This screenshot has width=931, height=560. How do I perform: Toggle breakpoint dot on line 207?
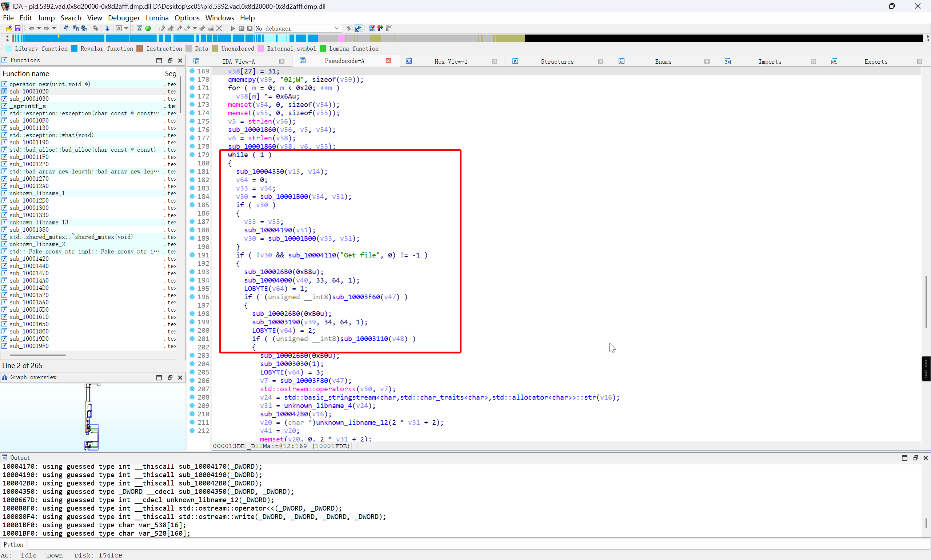pyautogui.click(x=192, y=389)
